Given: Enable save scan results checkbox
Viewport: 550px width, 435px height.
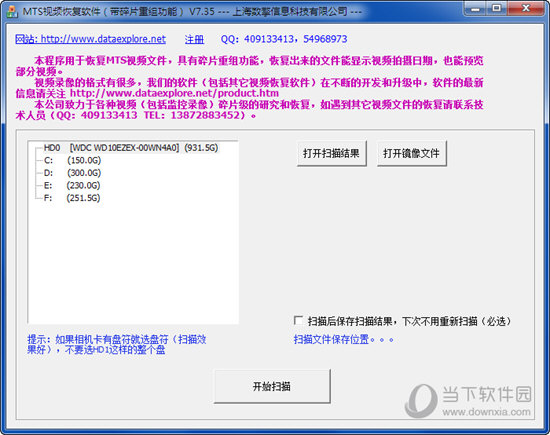Looking at the screenshot, I should [298, 321].
